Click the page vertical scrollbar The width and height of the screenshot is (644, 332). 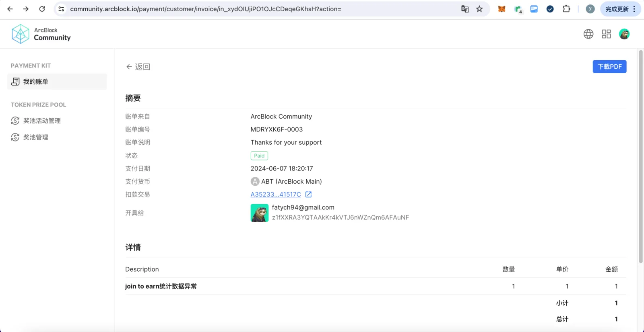[641, 157]
